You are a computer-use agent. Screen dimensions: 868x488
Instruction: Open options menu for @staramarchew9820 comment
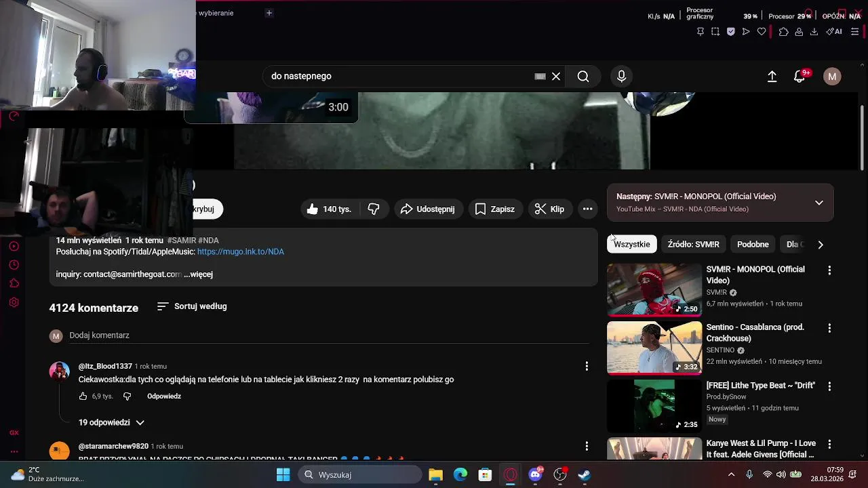click(587, 446)
